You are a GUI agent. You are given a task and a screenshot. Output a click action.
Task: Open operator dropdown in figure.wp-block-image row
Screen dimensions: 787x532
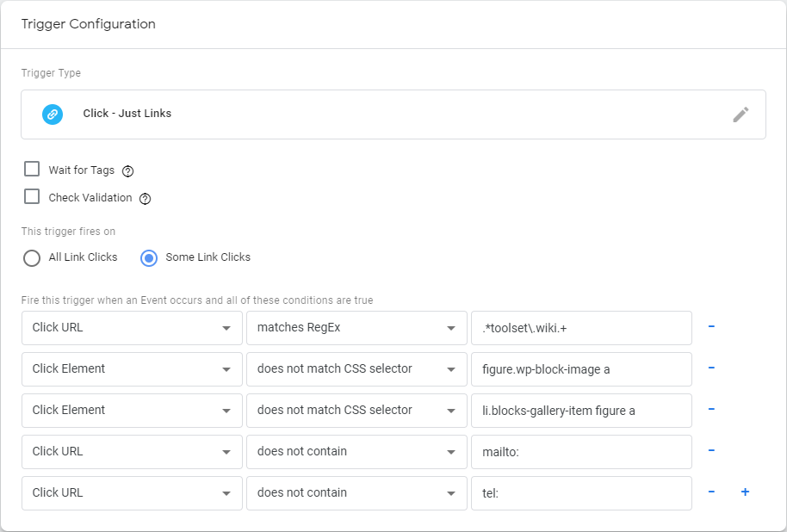(356, 369)
